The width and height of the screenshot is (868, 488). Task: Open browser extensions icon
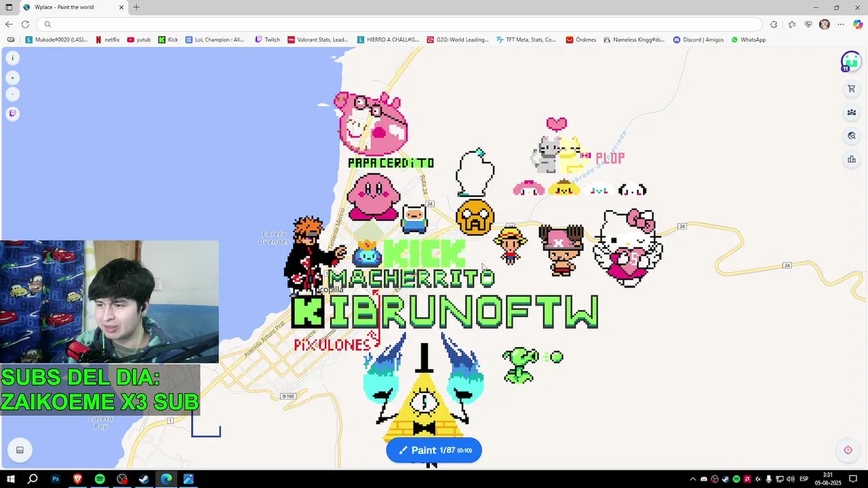(774, 24)
